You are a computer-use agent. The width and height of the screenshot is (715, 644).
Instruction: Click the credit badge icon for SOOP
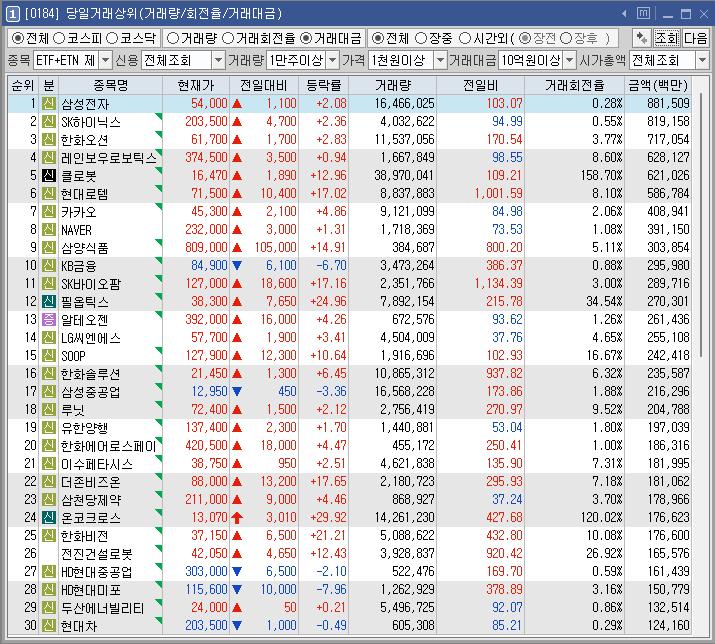coord(49,355)
